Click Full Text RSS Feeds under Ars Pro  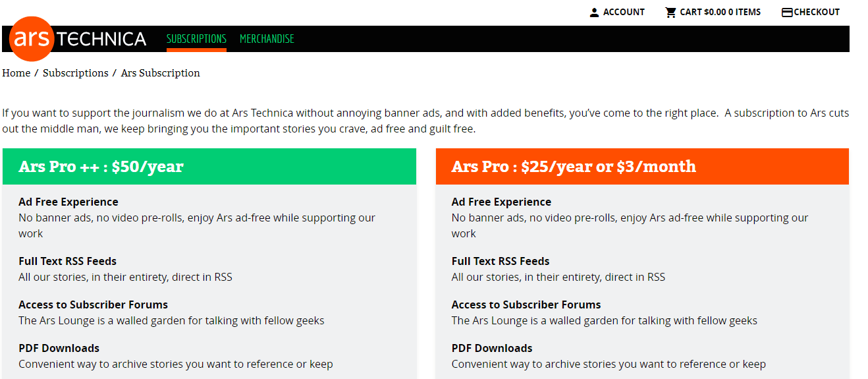click(x=501, y=261)
